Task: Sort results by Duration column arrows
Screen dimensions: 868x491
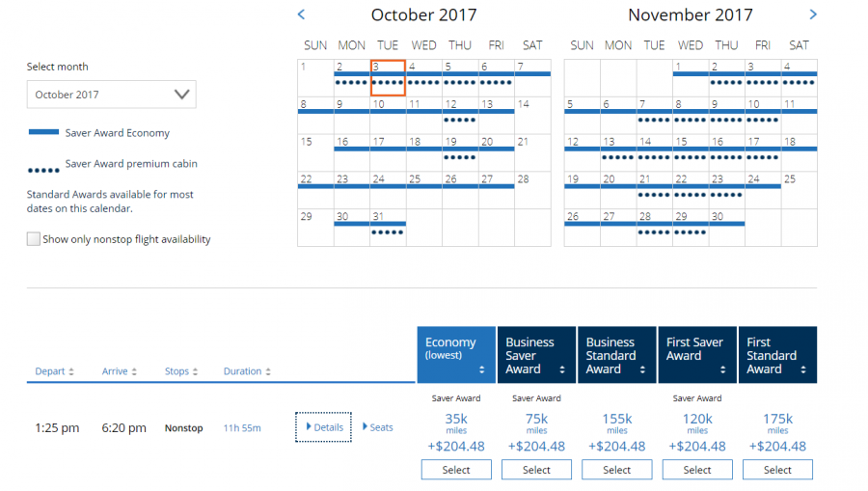Action: click(x=267, y=371)
